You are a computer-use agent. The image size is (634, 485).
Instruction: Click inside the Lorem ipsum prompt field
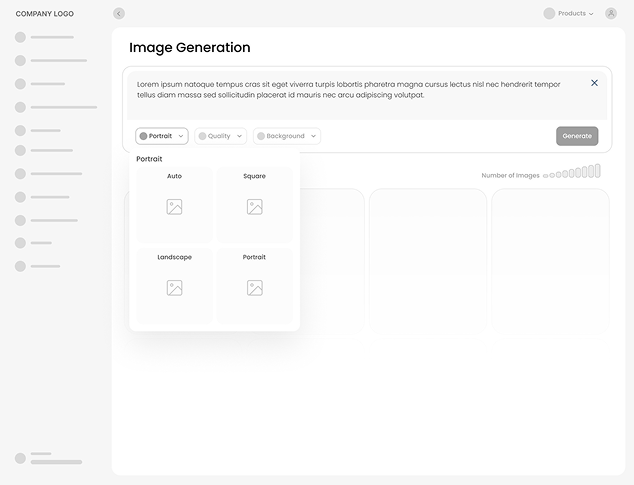[350, 90]
